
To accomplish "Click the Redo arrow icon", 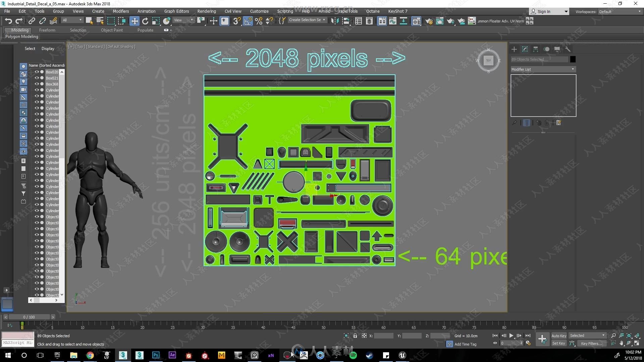I will coord(19,21).
